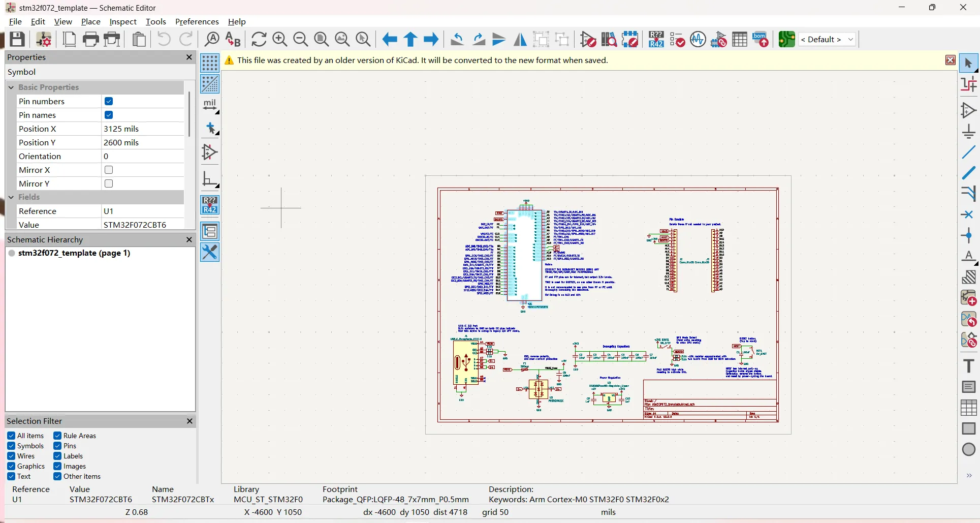Rotate selection counterclockwise
The image size is (980, 523).
[x=457, y=39]
